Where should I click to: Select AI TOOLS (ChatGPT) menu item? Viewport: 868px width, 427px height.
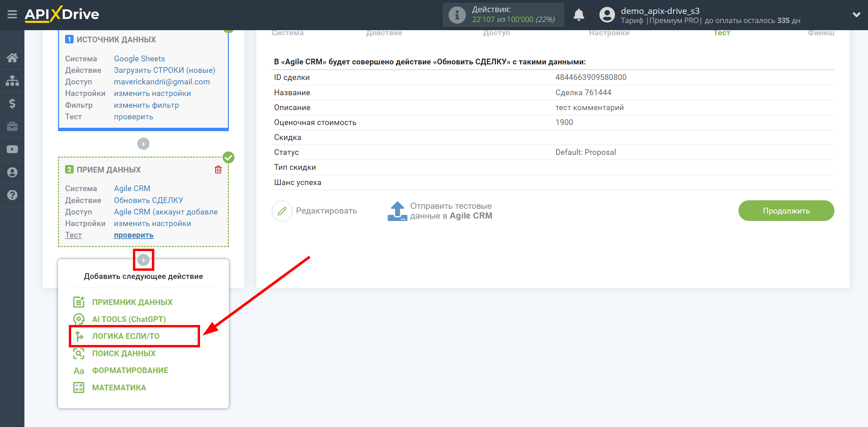pyautogui.click(x=129, y=319)
